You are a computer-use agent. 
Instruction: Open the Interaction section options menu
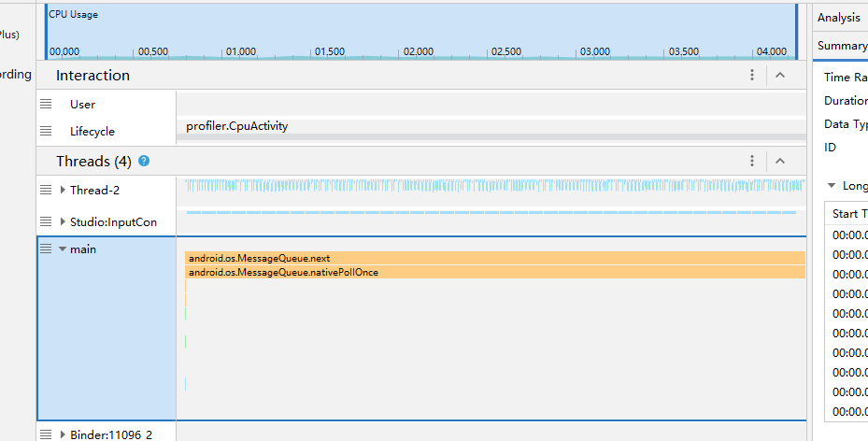(752, 75)
